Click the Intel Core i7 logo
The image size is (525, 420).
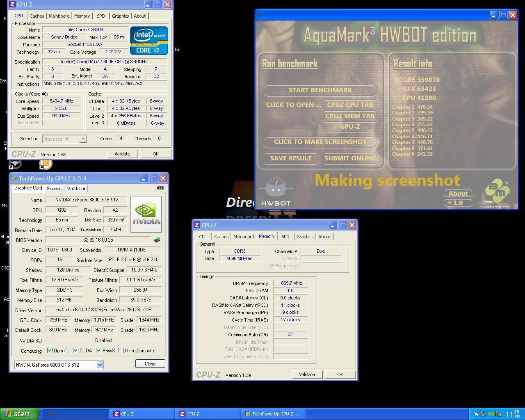[149, 41]
